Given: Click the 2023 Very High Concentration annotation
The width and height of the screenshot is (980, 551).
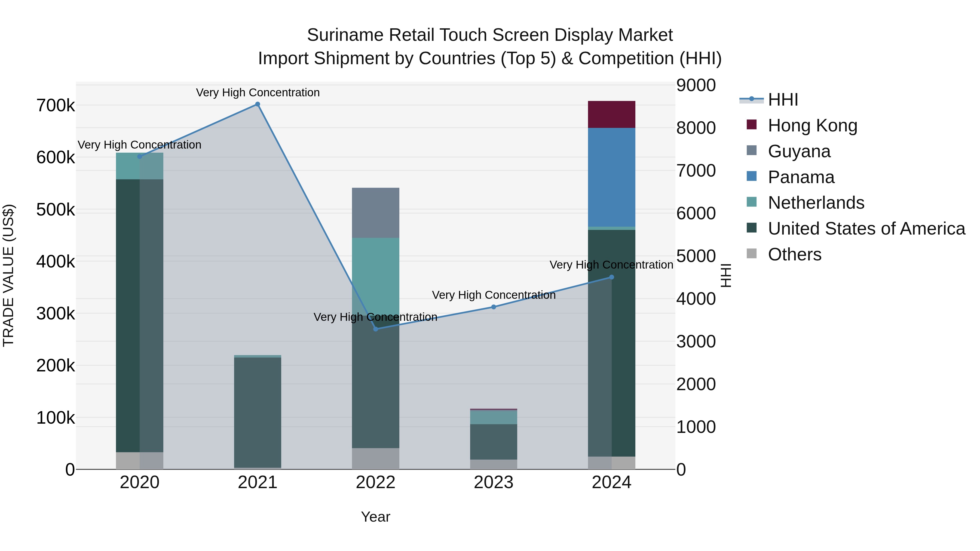Looking at the screenshot, I should coord(494,295).
